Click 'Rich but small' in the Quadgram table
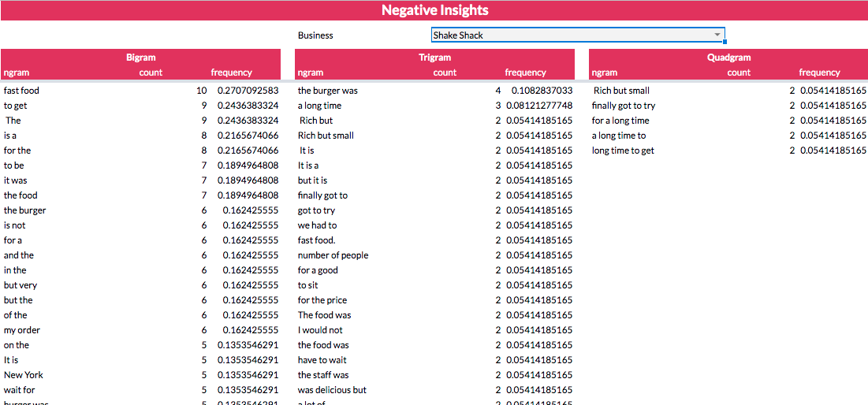The height and width of the screenshot is (405, 868). point(621,91)
